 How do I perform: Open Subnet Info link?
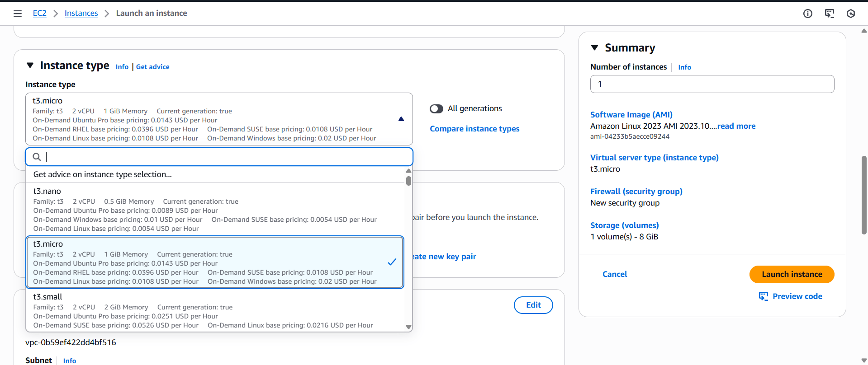point(70,360)
